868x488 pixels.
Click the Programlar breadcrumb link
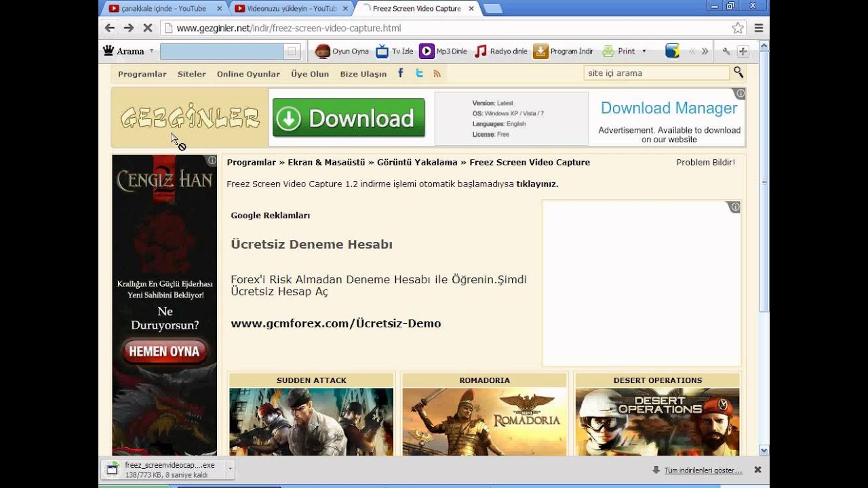[x=252, y=162]
